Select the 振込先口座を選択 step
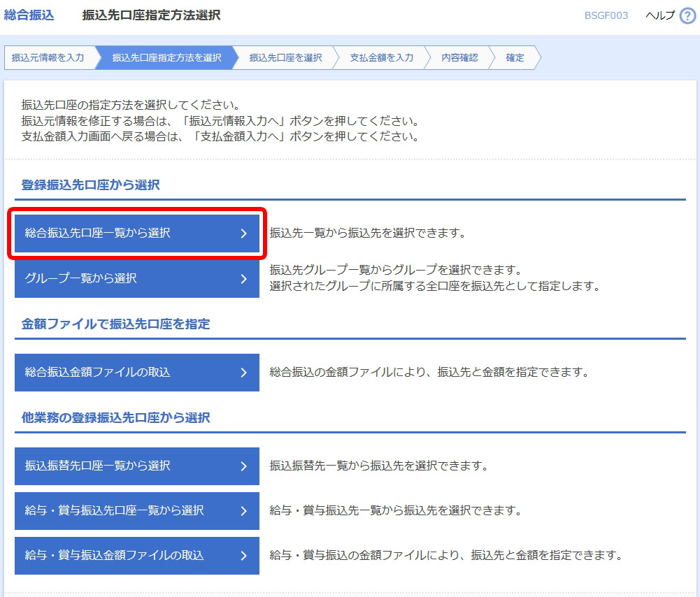The image size is (700, 597). pos(286,57)
